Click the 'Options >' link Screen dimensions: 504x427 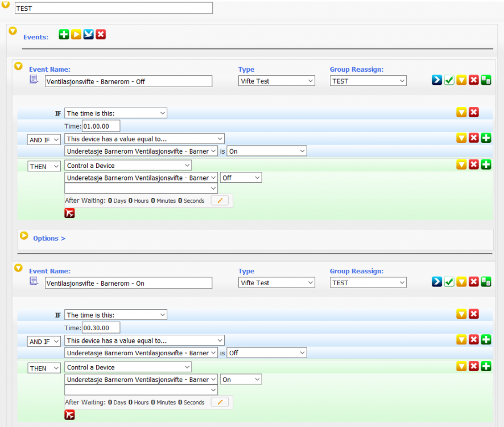point(49,239)
